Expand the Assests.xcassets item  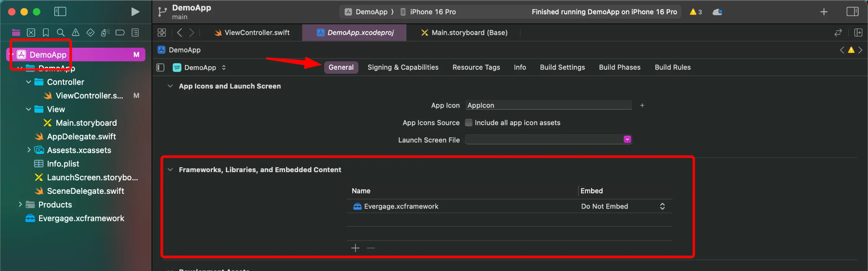point(29,150)
